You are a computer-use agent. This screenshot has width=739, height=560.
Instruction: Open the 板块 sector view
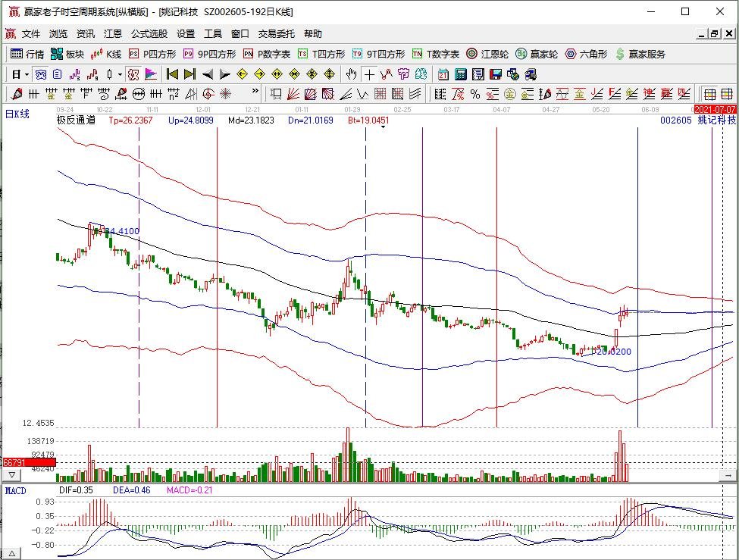(67, 55)
